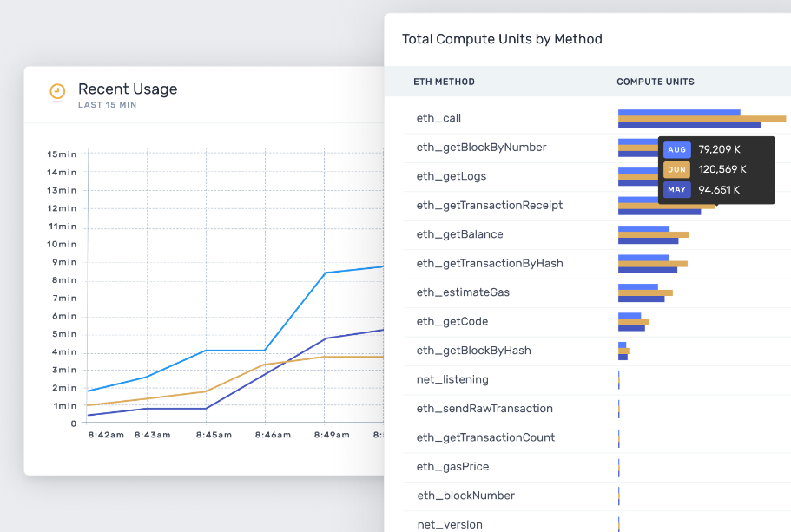
Task: Select the MAY badge in the tooltip
Action: tap(676, 188)
